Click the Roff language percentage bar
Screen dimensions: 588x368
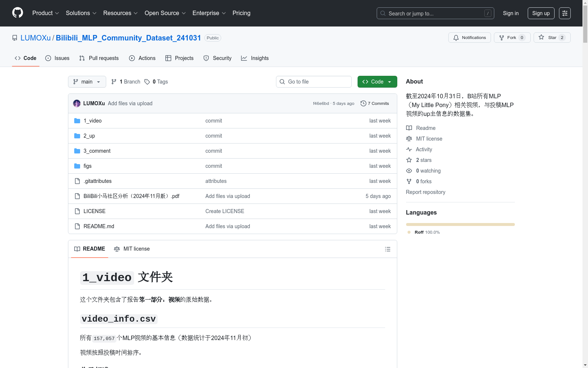pos(460,224)
